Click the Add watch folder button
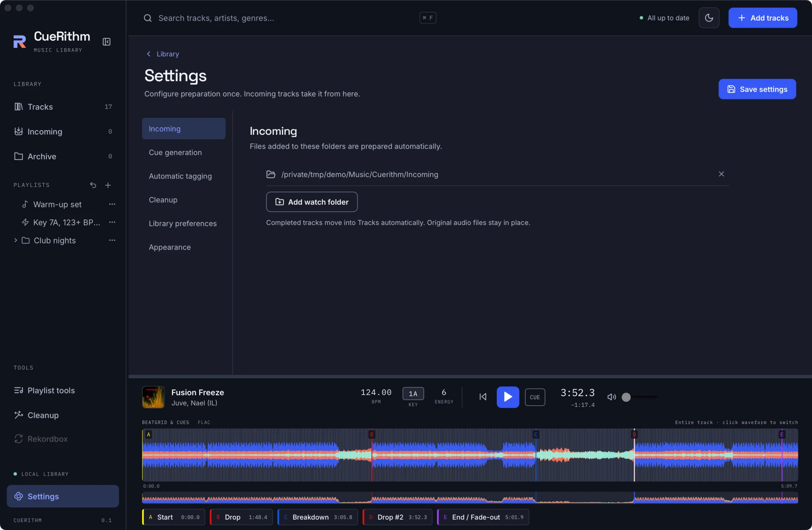Screen dimensions: 812x530 point(312,202)
